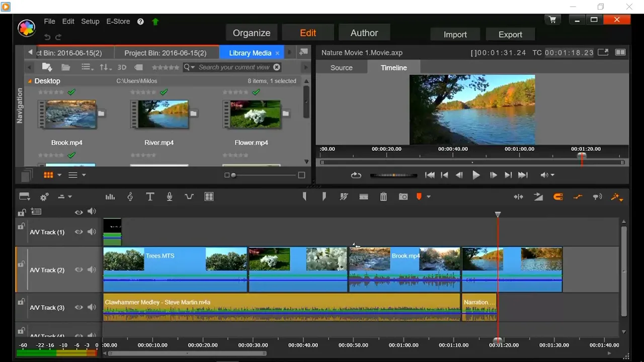Image resolution: width=644 pixels, height=362 pixels.
Task: Open the Setup menu
Action: (90, 22)
